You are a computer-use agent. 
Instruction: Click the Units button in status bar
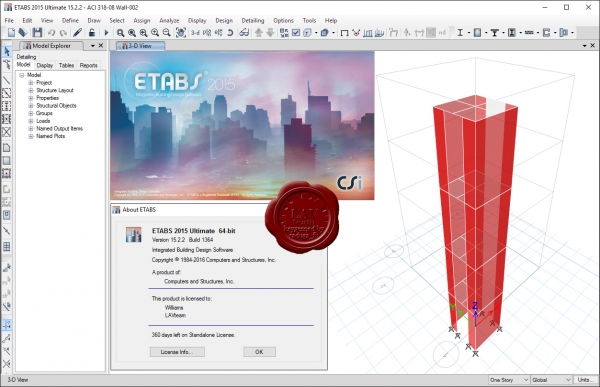click(585, 380)
